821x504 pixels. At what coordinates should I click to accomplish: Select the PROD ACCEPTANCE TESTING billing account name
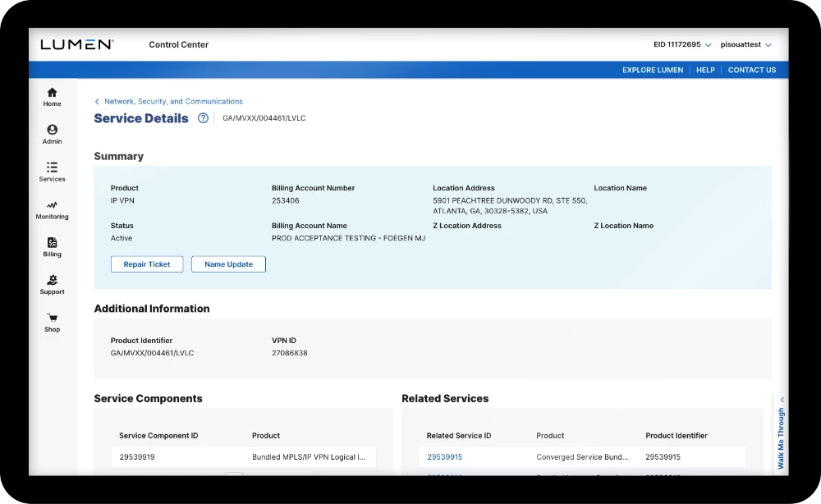(348, 238)
